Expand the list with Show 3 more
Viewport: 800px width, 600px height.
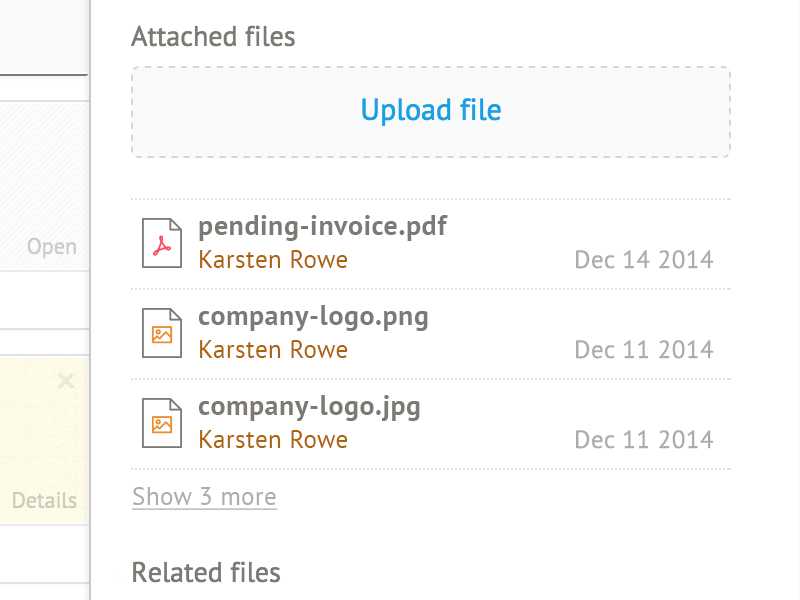[204, 497]
